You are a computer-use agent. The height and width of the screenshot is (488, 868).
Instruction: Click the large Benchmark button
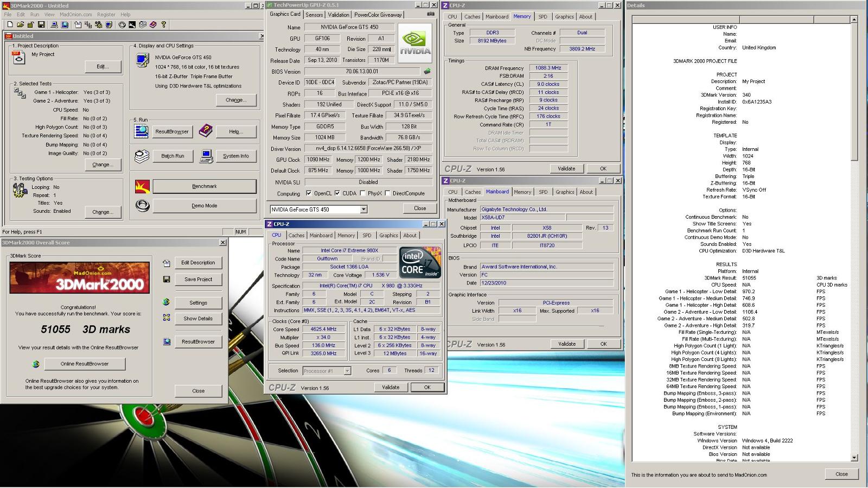(x=205, y=186)
